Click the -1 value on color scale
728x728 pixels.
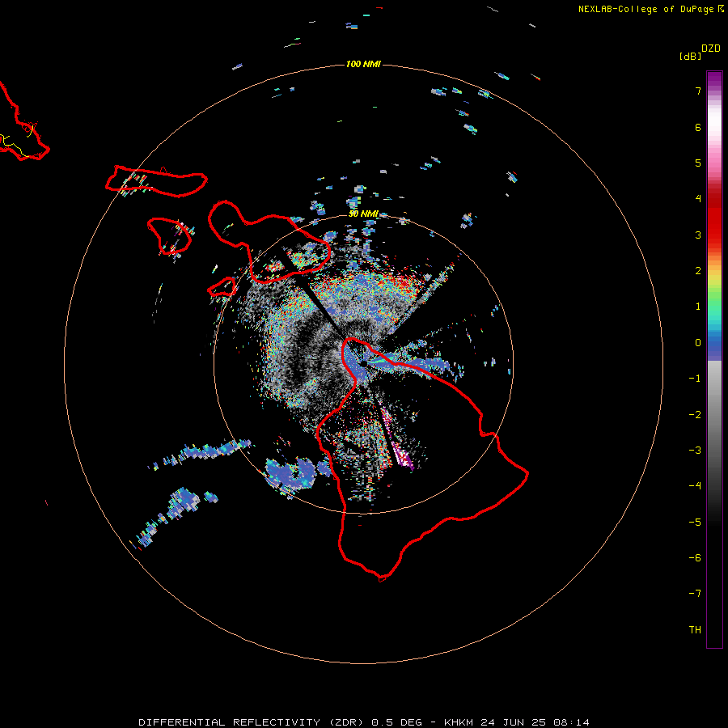[x=695, y=379]
